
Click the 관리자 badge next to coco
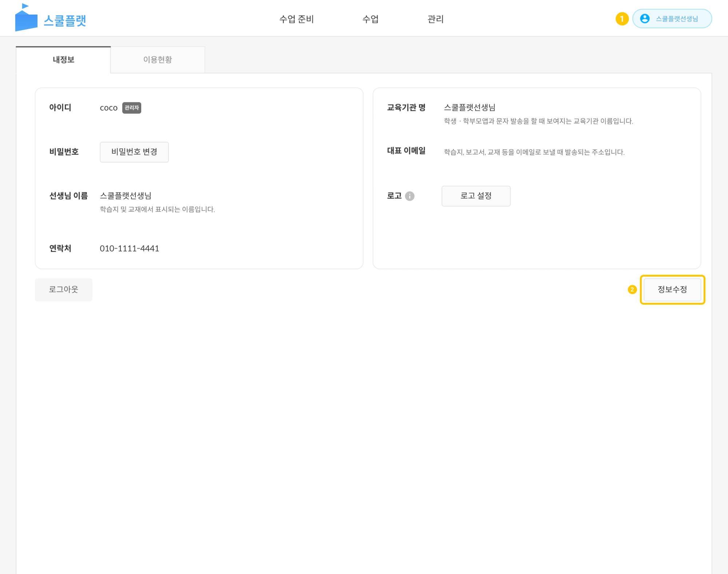pyautogui.click(x=131, y=108)
